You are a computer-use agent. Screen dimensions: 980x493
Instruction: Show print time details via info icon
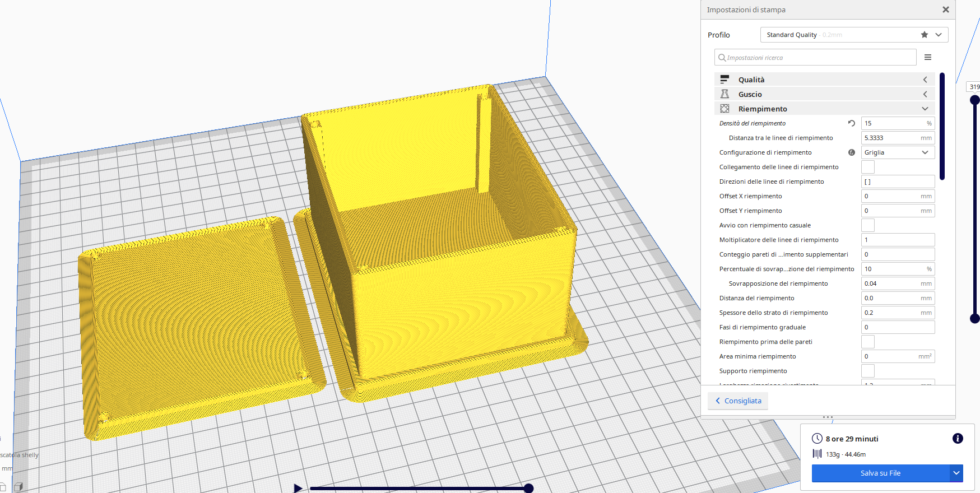point(958,439)
